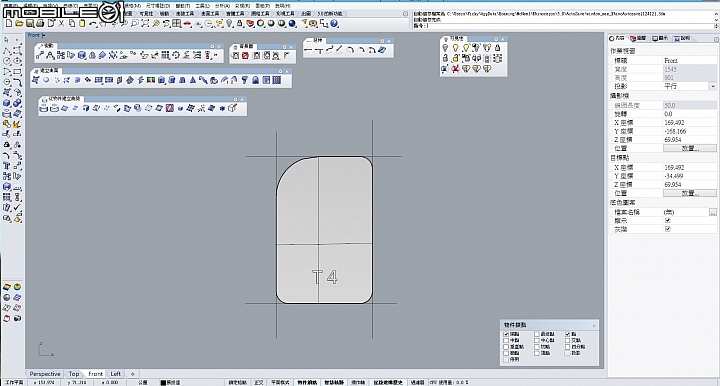Paste from clipboard using the clipboard icon

pos(82,23)
